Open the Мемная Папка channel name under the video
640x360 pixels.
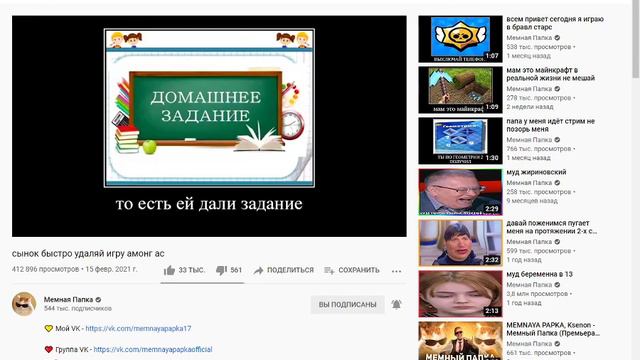(x=68, y=300)
